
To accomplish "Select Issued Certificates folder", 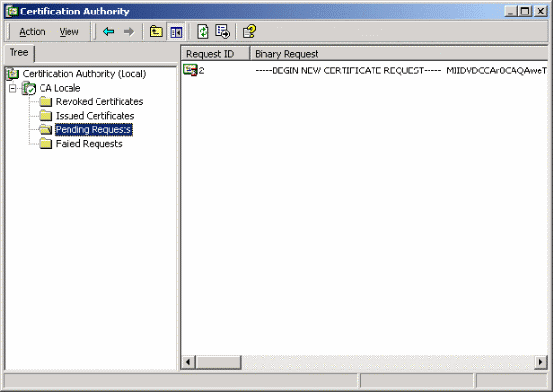I will (x=96, y=116).
